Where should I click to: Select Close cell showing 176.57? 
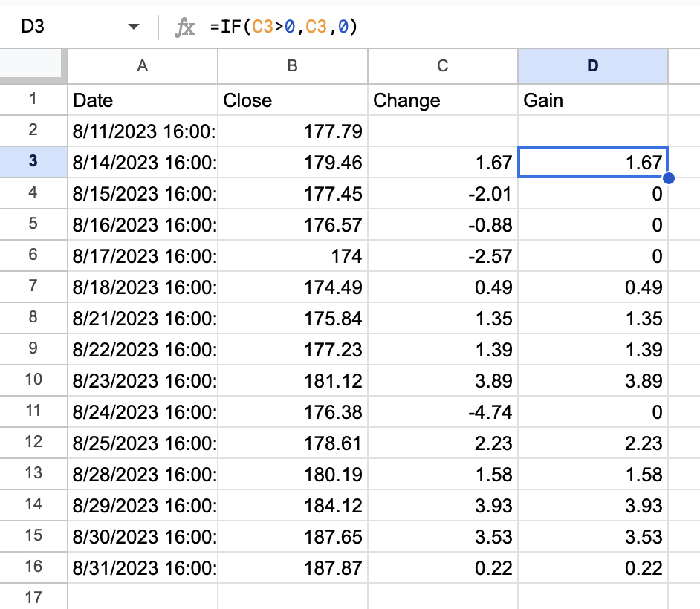tap(293, 225)
